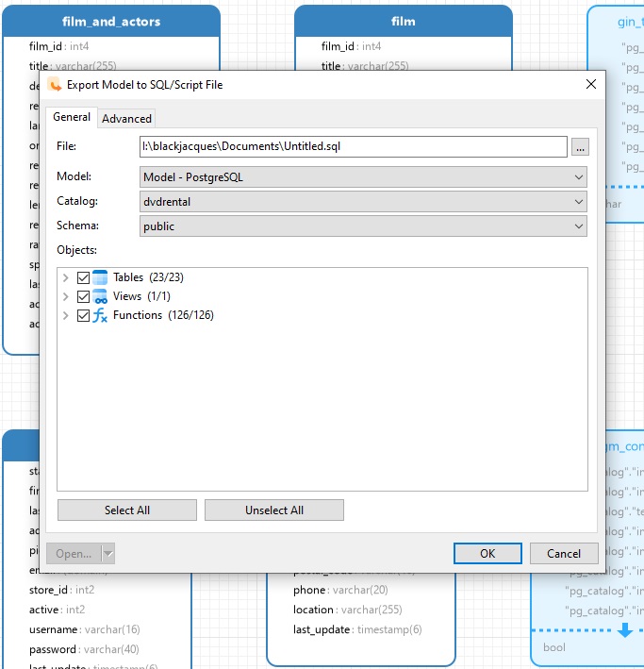Open the Schema dropdown showing public
The image size is (644, 669).
click(363, 226)
